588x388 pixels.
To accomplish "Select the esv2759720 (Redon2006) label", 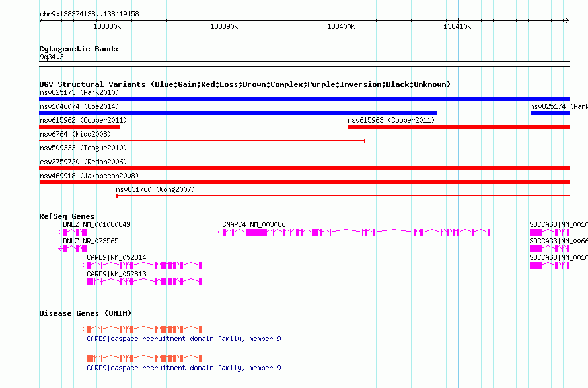I will click(83, 162).
